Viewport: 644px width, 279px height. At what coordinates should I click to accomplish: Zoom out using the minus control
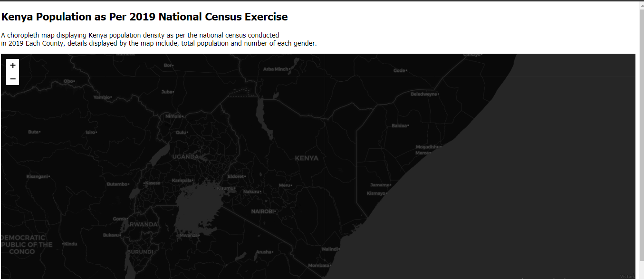[x=12, y=78]
